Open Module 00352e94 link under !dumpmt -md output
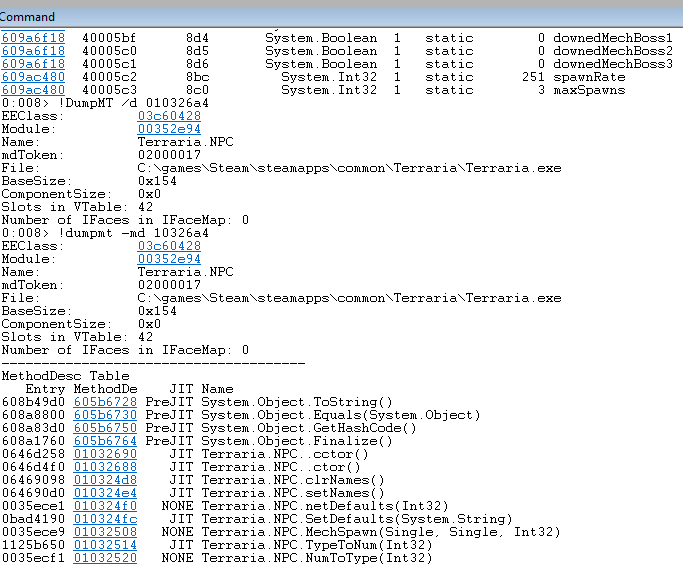The height and width of the screenshot is (566, 683). pyautogui.click(x=169, y=259)
